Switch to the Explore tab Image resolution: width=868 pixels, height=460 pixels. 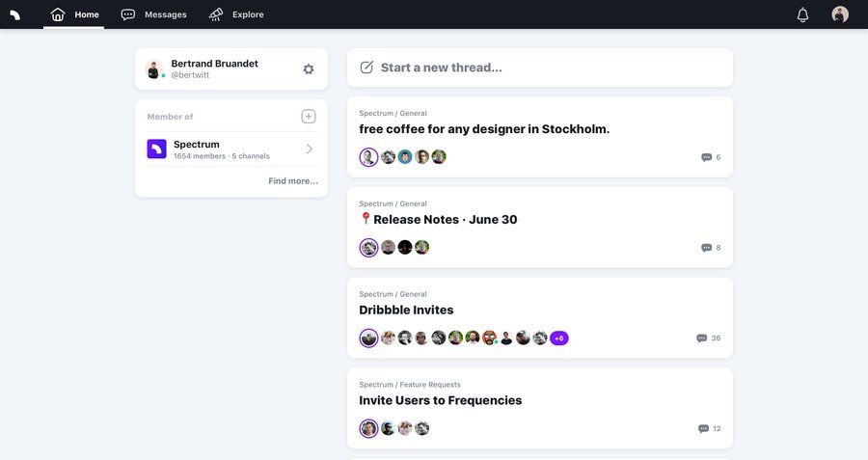pyautogui.click(x=236, y=14)
